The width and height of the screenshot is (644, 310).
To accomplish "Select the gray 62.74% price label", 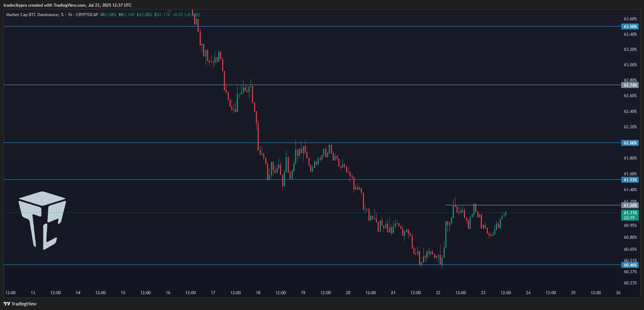I will pos(630,85).
